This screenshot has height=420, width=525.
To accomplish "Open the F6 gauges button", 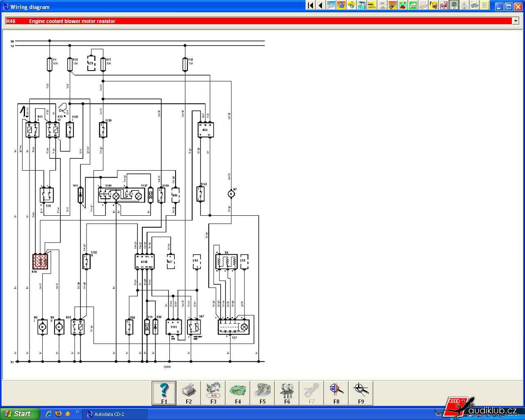I will coord(287,393).
